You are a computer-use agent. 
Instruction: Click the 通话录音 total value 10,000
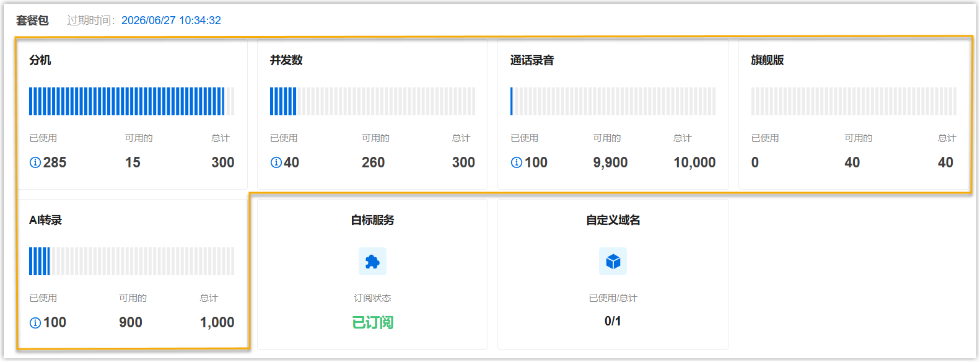click(x=694, y=162)
